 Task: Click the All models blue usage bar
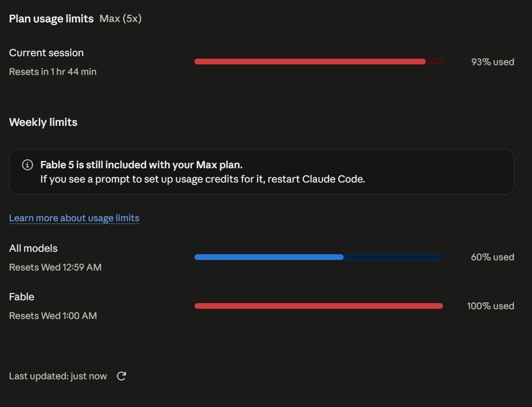coord(318,257)
